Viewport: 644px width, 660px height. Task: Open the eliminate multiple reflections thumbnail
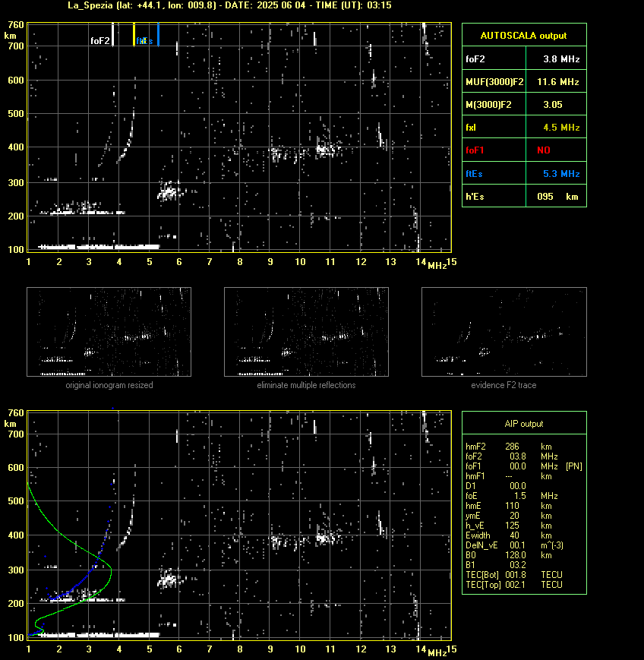coord(306,332)
